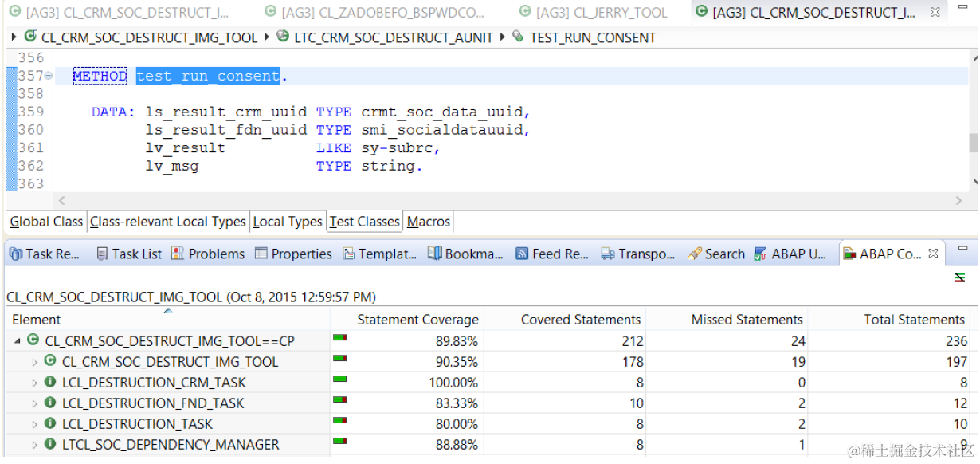The width and height of the screenshot is (980, 464).
Task: Click coverage bar for 89.83% row
Action: [339, 338]
